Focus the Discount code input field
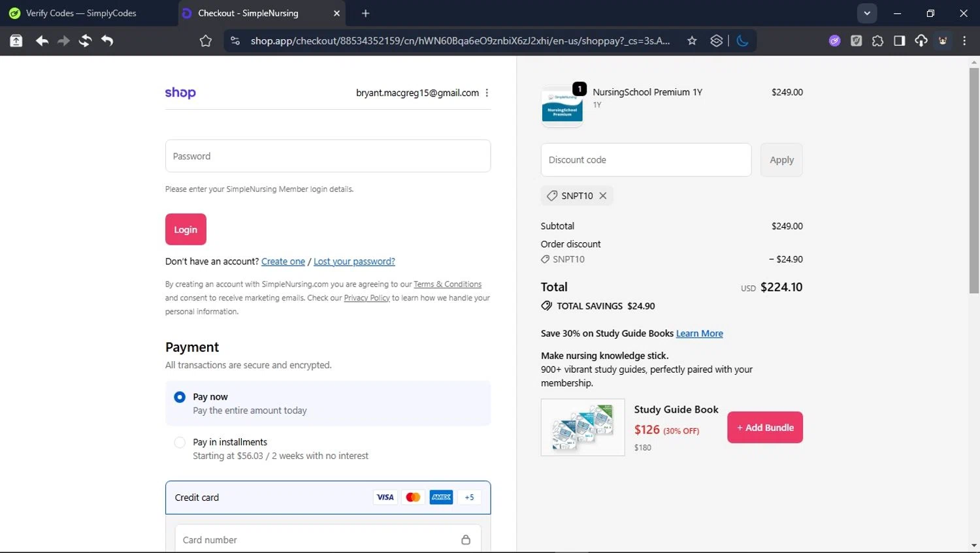 click(645, 160)
